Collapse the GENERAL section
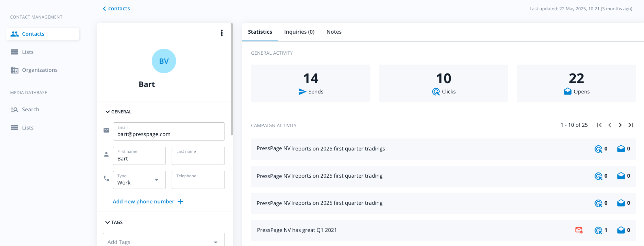The height and width of the screenshot is (246, 644). tap(107, 112)
